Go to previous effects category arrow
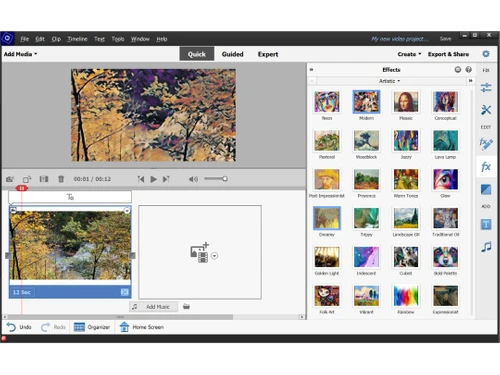The width and height of the screenshot is (500, 375). point(312,81)
